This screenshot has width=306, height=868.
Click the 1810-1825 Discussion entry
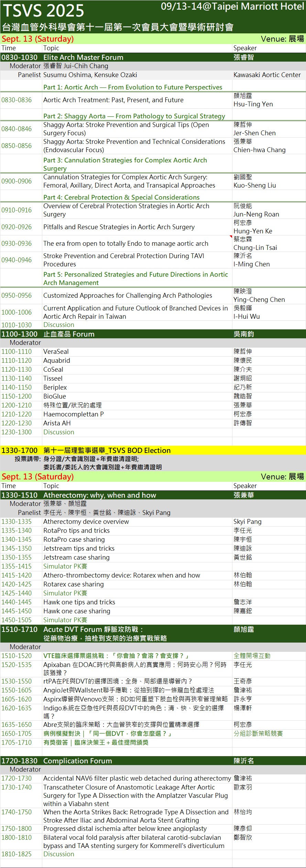tap(59, 854)
